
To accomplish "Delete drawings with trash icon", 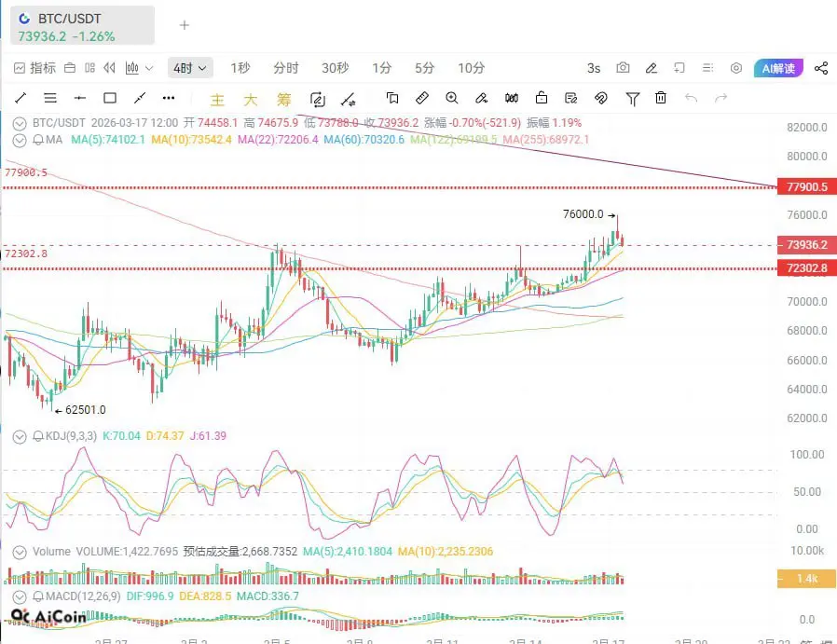I will [661, 98].
